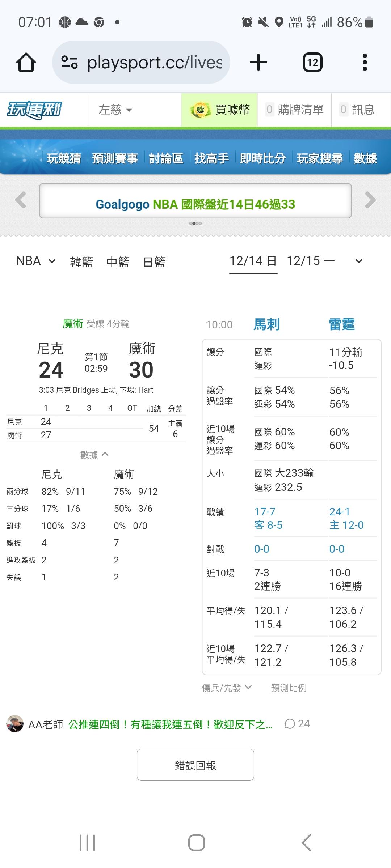Select the 即時比分 navigation item
Screen dimensions: 391x868
tap(262, 158)
